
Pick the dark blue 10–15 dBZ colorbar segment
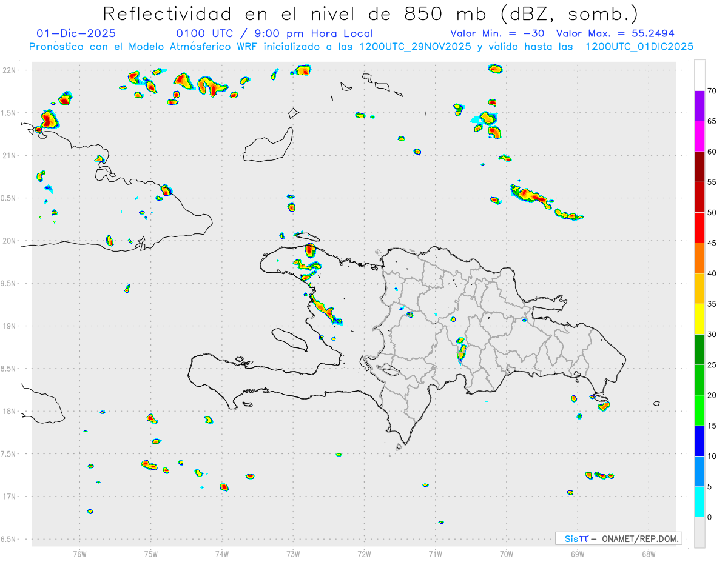point(699,441)
